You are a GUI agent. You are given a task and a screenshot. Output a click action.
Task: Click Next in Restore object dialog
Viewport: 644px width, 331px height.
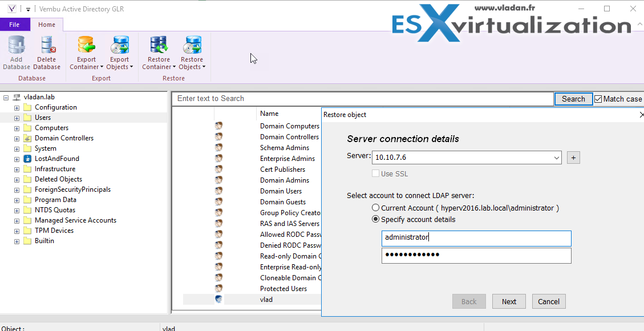click(x=509, y=301)
